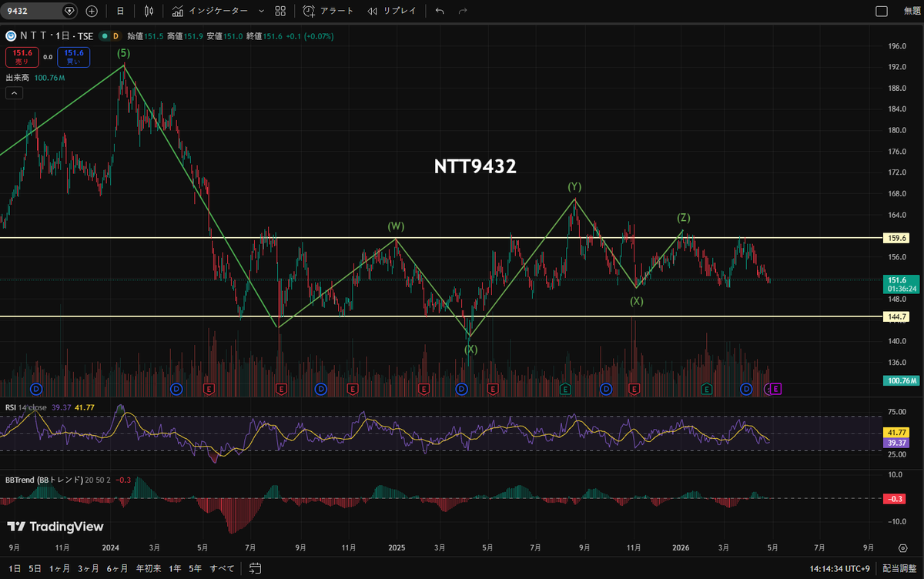
Task: Set range to 6ヶ月
Action: [x=118, y=568]
